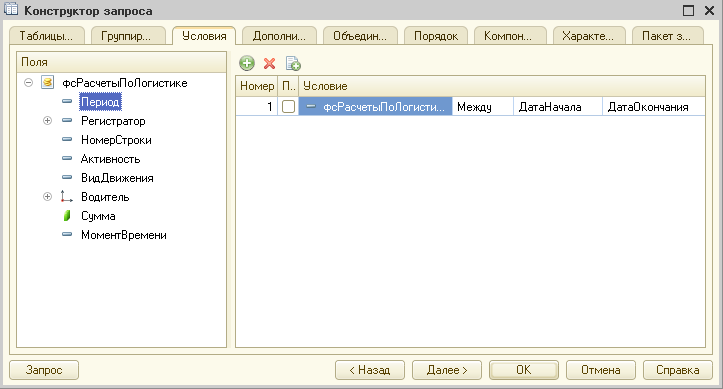Image resolution: width=723 pixels, height=389 pixels.
Task: Click the Между comparison type cell
Action: [x=483, y=106]
